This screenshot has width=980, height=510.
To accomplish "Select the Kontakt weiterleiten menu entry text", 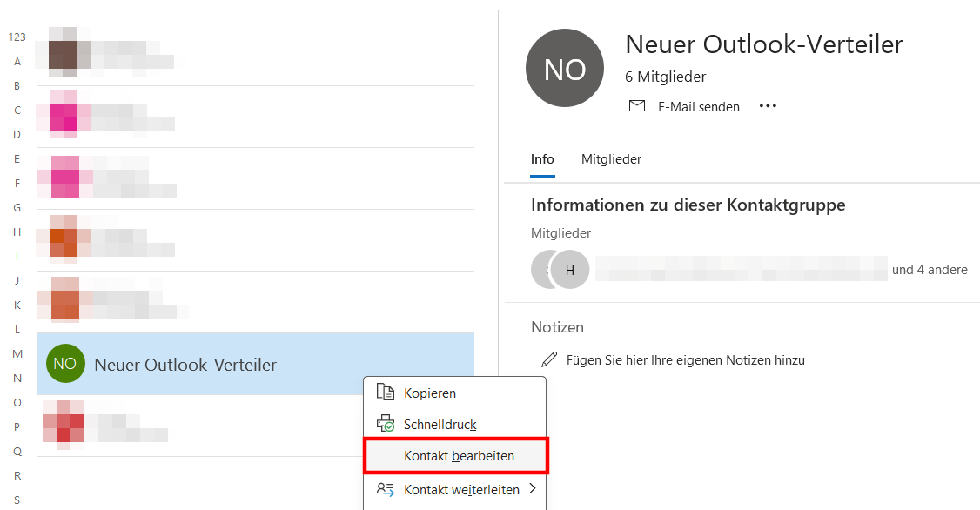I will 462,489.
